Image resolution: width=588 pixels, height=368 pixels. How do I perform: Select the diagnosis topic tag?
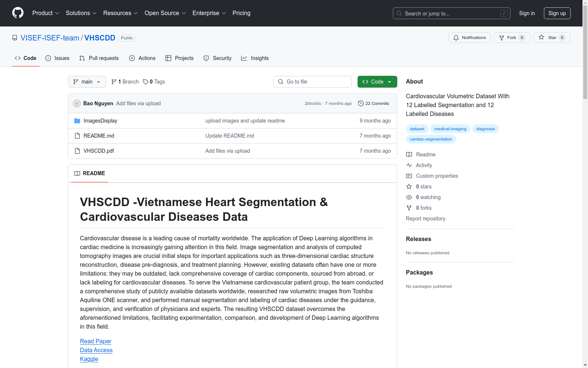pos(485,129)
